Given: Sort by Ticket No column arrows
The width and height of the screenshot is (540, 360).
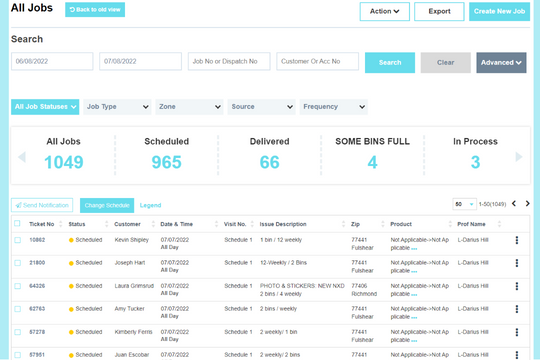Looking at the screenshot, I should coord(61,224).
